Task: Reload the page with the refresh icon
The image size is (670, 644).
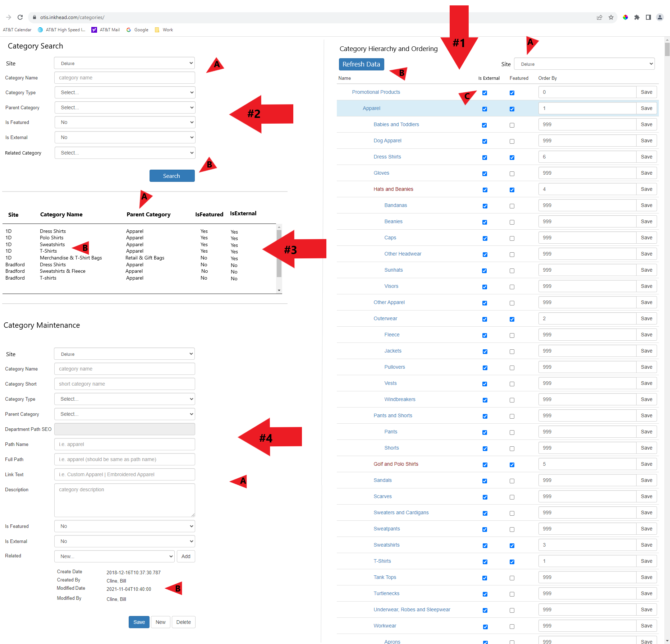Action: pyautogui.click(x=20, y=17)
